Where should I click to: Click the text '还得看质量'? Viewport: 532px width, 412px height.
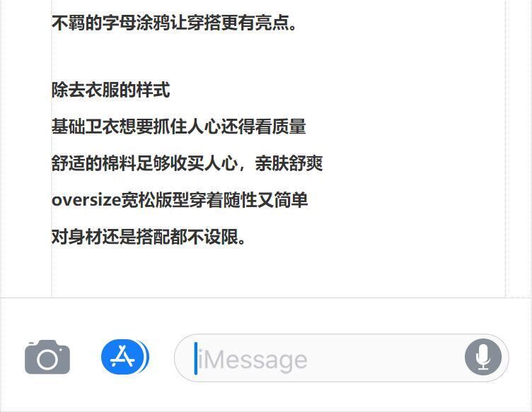[x=264, y=126]
